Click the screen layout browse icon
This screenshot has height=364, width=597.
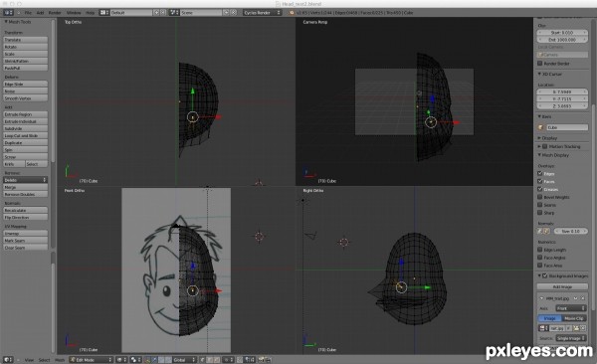(104, 13)
